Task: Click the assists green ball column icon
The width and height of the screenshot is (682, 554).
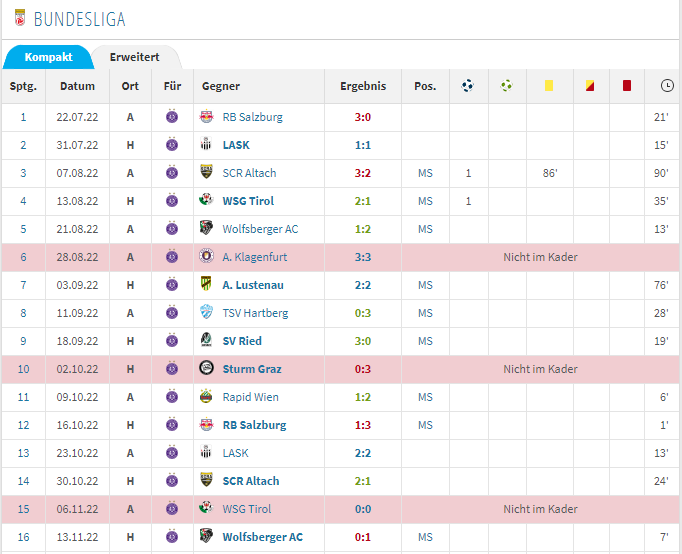Action: pyautogui.click(x=507, y=86)
